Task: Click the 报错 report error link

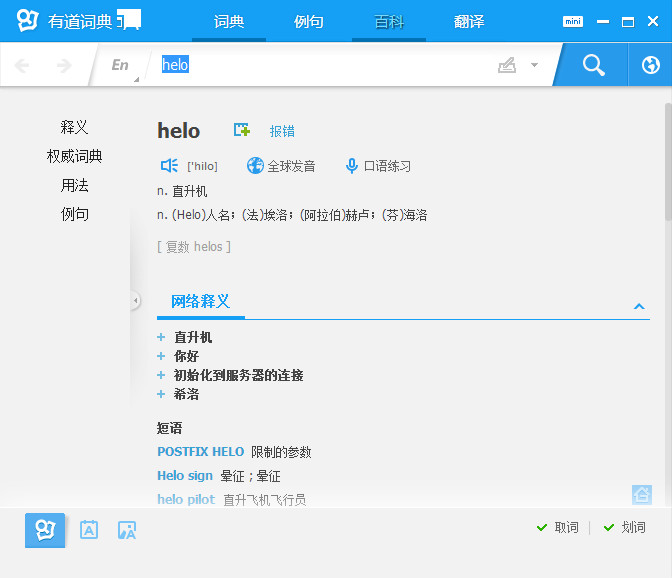Action: tap(282, 131)
